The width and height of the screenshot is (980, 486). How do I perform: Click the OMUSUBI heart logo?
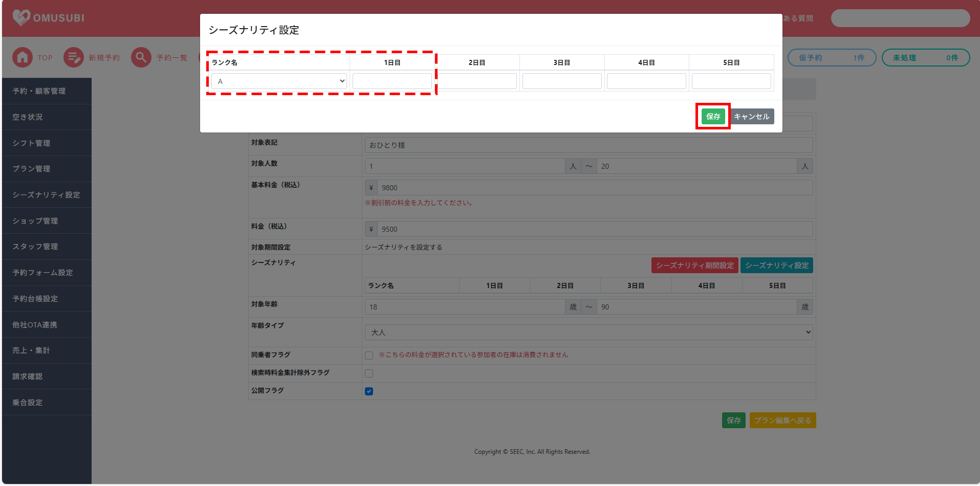[21, 18]
